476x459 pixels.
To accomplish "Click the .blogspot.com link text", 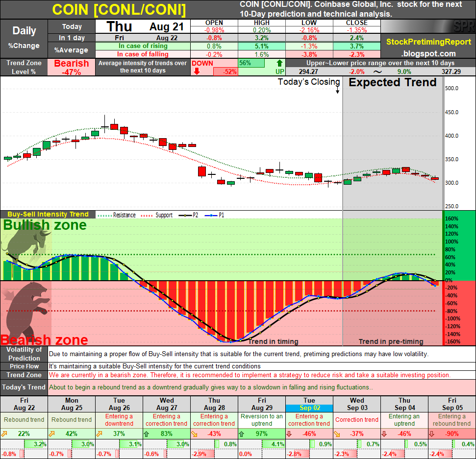I will 428,53.
